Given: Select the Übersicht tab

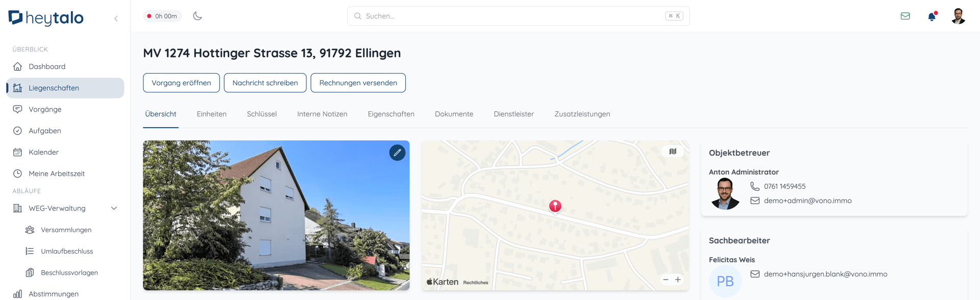Looking at the screenshot, I should point(161,114).
